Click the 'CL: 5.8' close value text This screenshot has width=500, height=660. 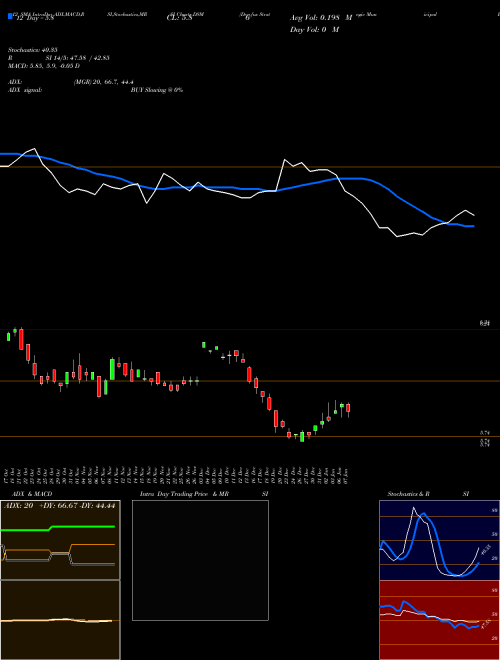click(179, 18)
